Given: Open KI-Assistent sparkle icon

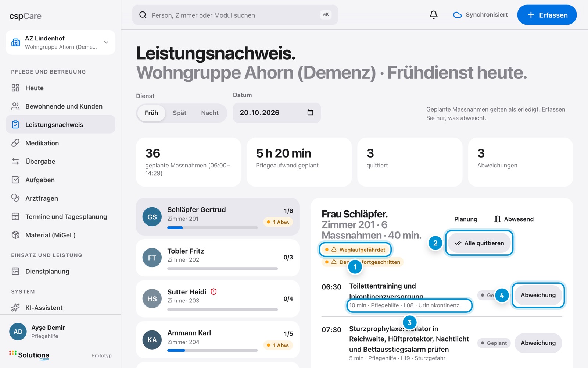Looking at the screenshot, I should 15,307.
